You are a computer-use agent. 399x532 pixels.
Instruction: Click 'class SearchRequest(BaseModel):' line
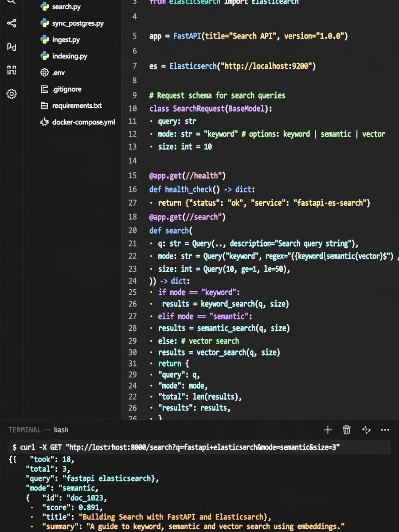tap(211, 109)
